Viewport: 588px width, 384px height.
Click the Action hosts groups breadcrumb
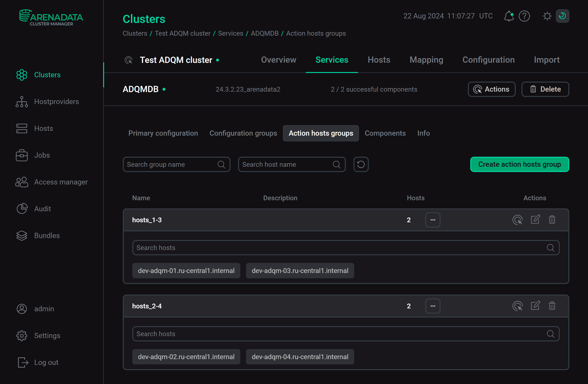tap(316, 33)
